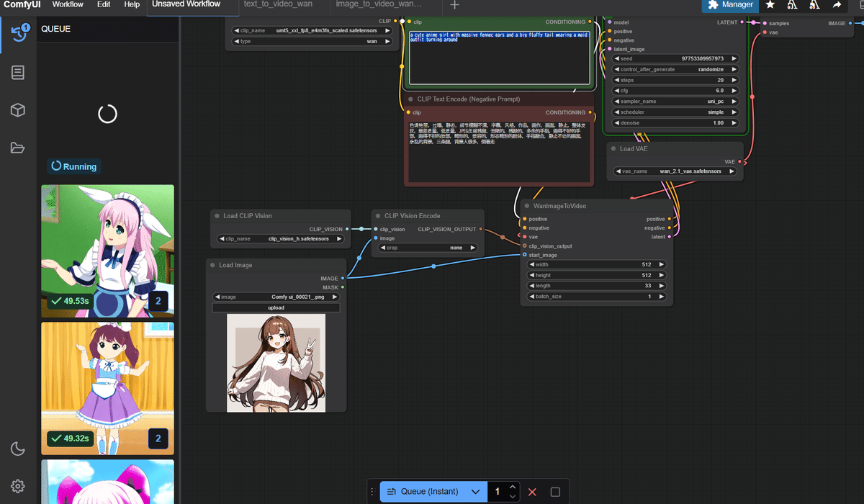The width and height of the screenshot is (864, 504).
Task: Click the ComfyUI logo
Action: click(x=21, y=4)
